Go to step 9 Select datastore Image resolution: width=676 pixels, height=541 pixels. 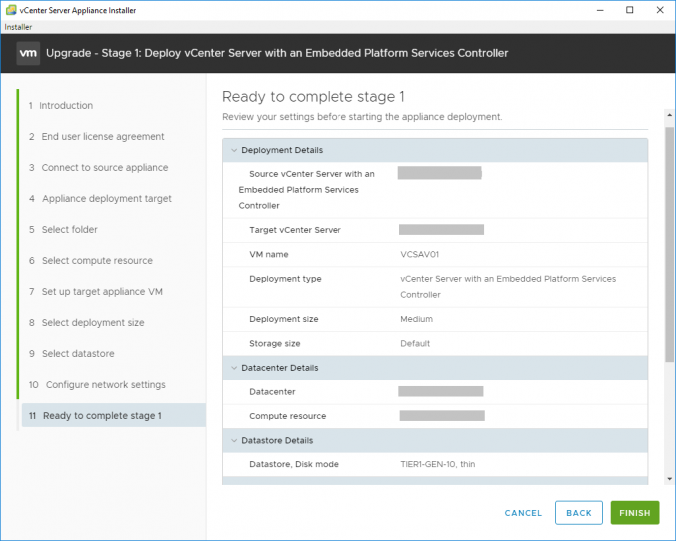[72, 354]
